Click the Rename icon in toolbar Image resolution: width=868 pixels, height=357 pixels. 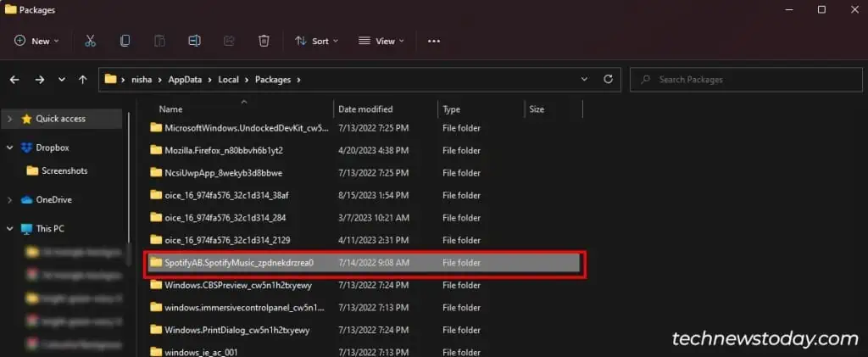click(x=194, y=41)
